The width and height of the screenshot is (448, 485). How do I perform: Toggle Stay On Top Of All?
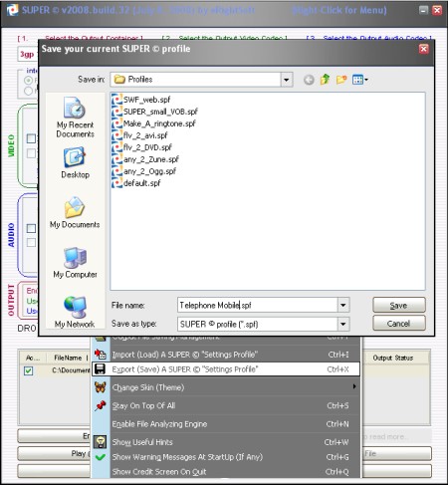(x=226, y=405)
